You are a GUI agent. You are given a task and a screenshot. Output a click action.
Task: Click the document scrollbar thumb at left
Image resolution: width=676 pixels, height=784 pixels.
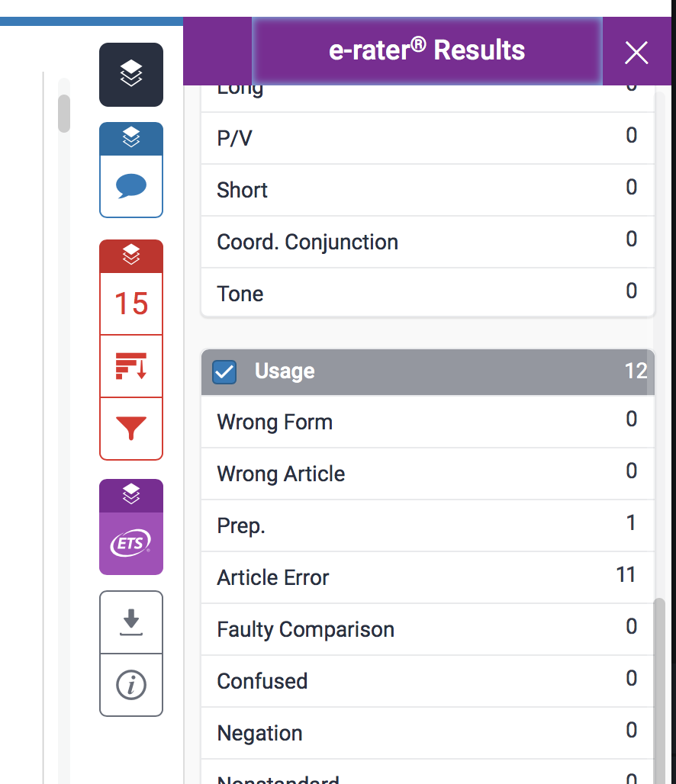click(x=64, y=113)
